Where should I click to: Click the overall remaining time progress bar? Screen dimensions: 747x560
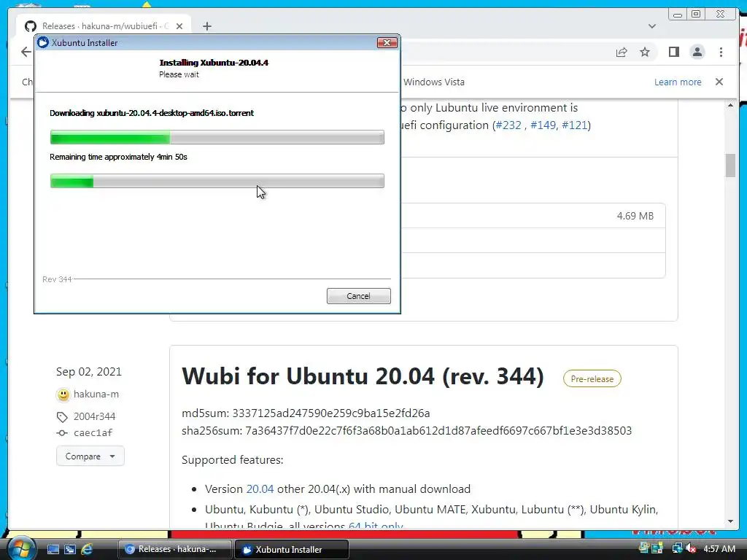click(217, 181)
